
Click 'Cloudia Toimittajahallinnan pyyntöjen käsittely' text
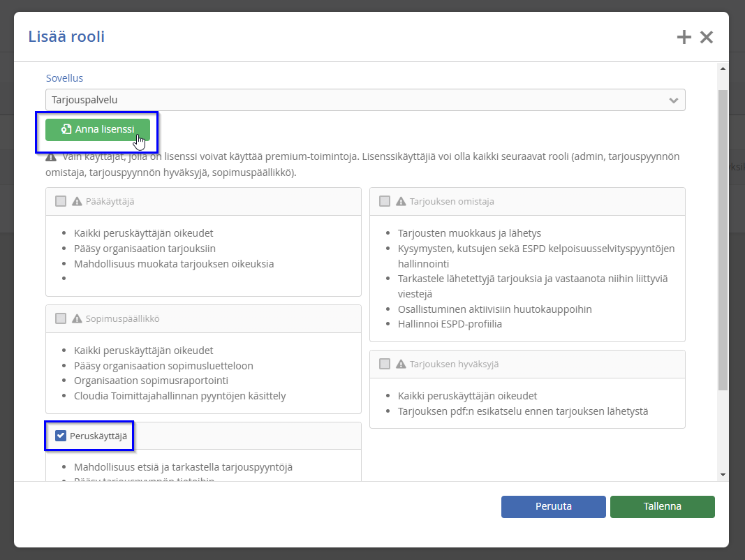[180, 396]
